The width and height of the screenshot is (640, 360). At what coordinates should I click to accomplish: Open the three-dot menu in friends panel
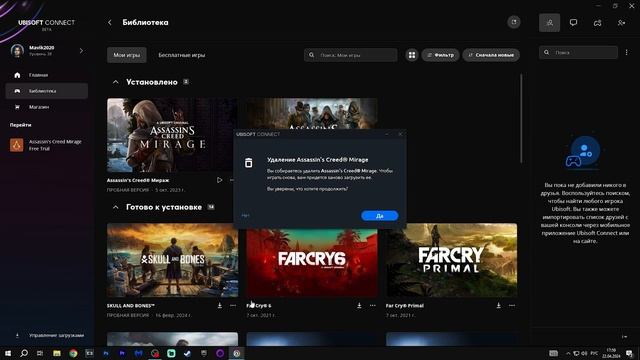(627, 53)
